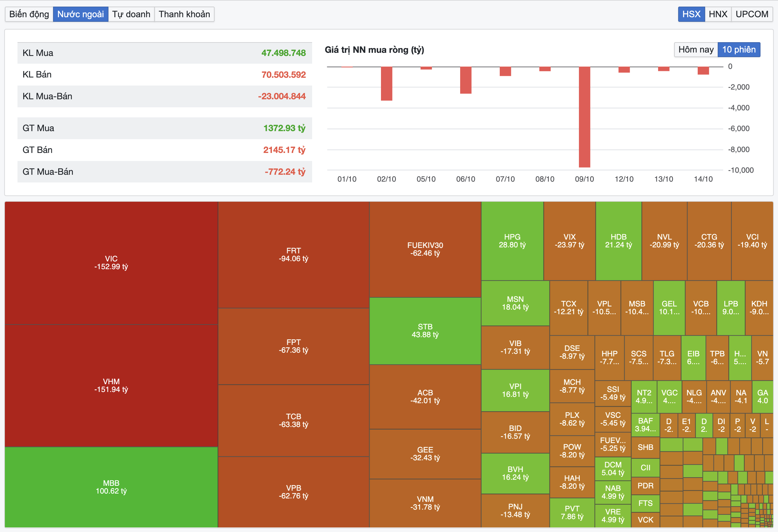This screenshot has height=532, width=778.
Task: Click the VIX -23.97 tỷ tile
Action: tap(569, 241)
